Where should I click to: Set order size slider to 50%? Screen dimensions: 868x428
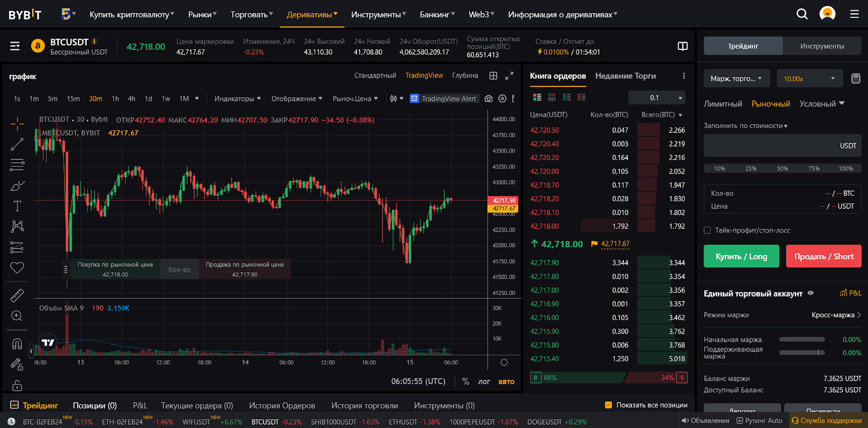[x=782, y=169]
